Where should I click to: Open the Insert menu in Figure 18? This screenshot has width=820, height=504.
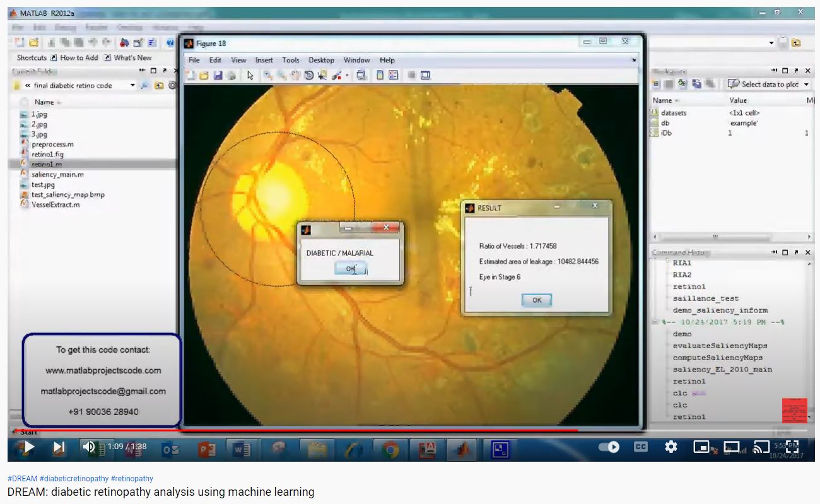tap(264, 61)
